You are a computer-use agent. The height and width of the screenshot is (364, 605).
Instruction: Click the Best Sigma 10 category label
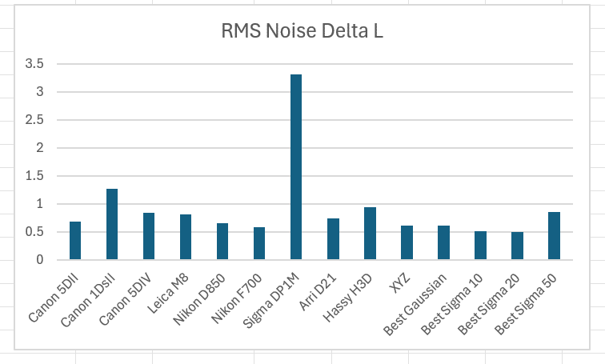[452, 304]
